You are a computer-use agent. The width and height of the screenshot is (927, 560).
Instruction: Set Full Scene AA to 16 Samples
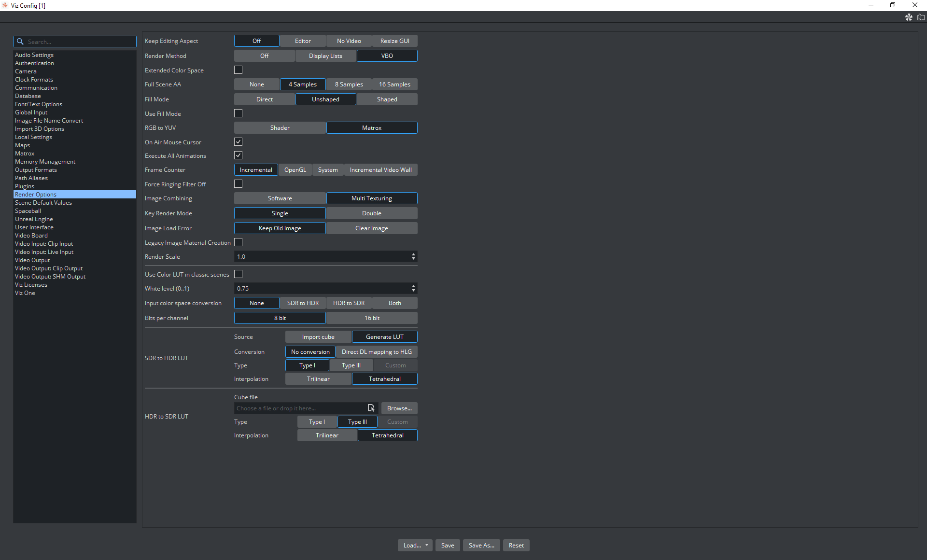(394, 84)
